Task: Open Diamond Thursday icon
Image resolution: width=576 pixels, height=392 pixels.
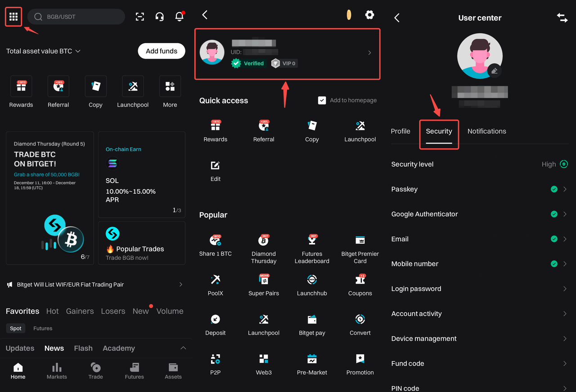Action: click(264, 241)
